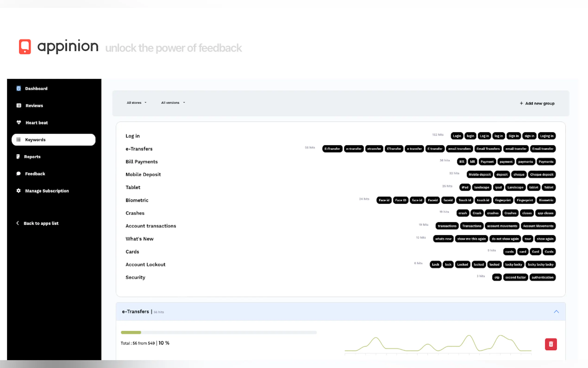Image resolution: width=588 pixels, height=368 pixels.
Task: Open the All versions dropdown
Action: 173,103
